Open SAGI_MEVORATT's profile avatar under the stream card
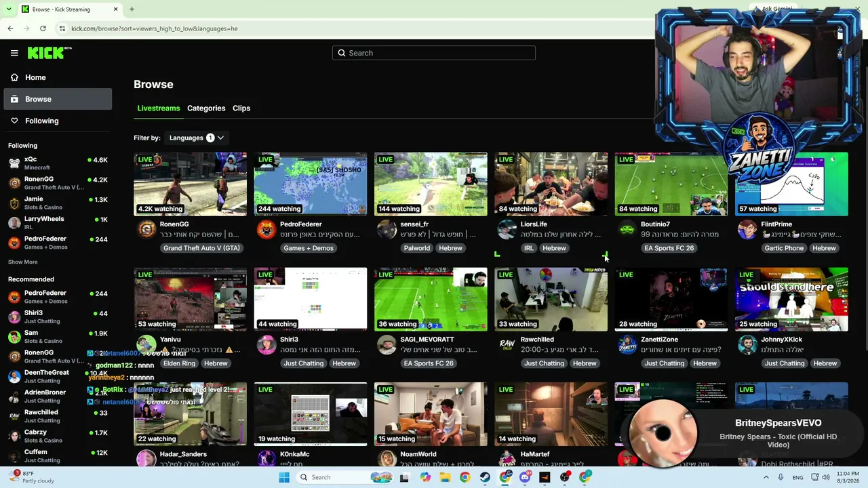Viewport: 868px width, 488px height. click(x=387, y=345)
